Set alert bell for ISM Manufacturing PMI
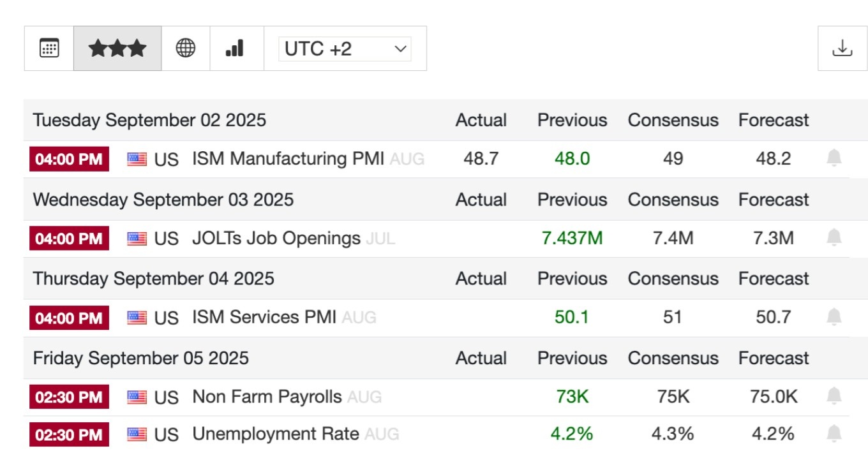 tap(834, 158)
